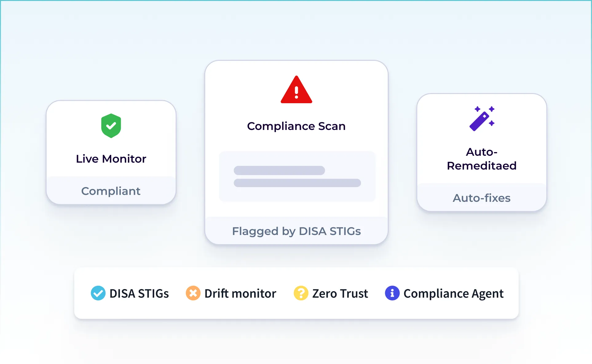Select the Compliance Scan heading
592x364 pixels.
point(296,126)
